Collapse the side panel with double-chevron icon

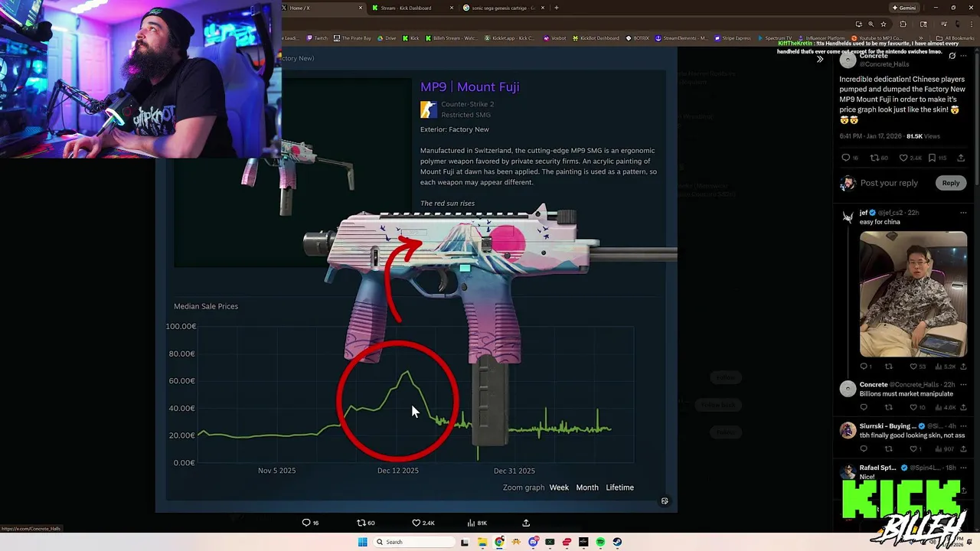[x=820, y=59]
